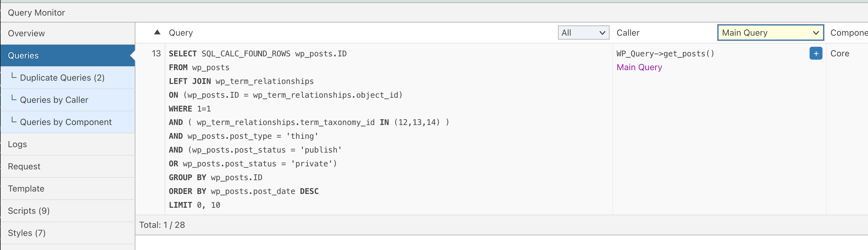Click the sort ascending triangle arrow
868x250 pixels.
tap(157, 32)
